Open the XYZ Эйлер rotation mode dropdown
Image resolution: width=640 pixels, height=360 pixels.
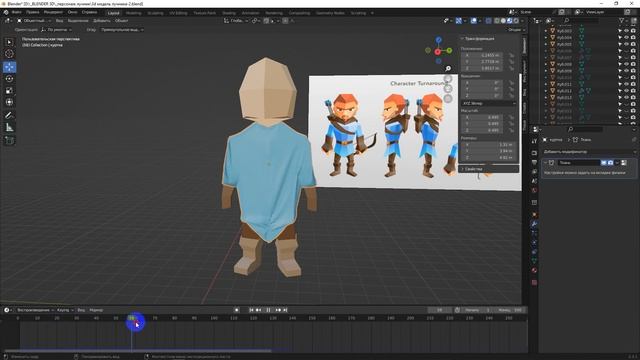(x=489, y=103)
